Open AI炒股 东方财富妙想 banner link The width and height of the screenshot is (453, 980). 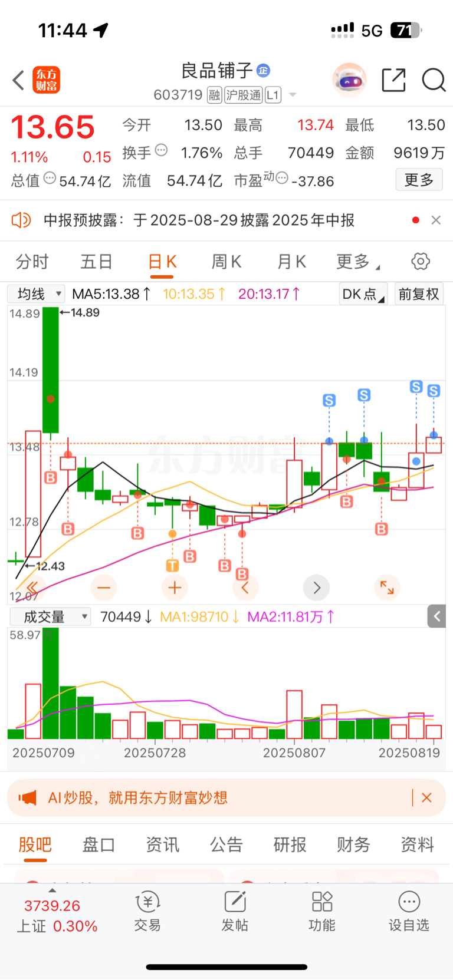(138, 798)
